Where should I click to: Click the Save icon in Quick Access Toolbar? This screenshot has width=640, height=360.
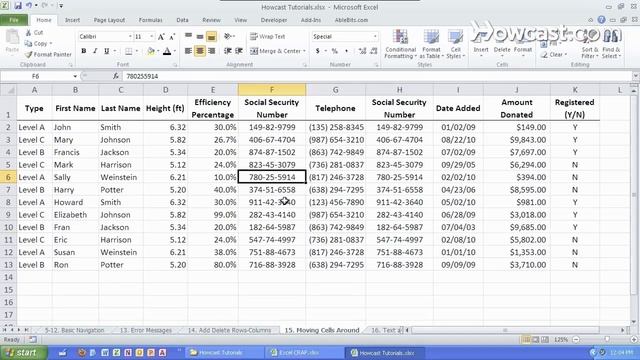(18, 6)
